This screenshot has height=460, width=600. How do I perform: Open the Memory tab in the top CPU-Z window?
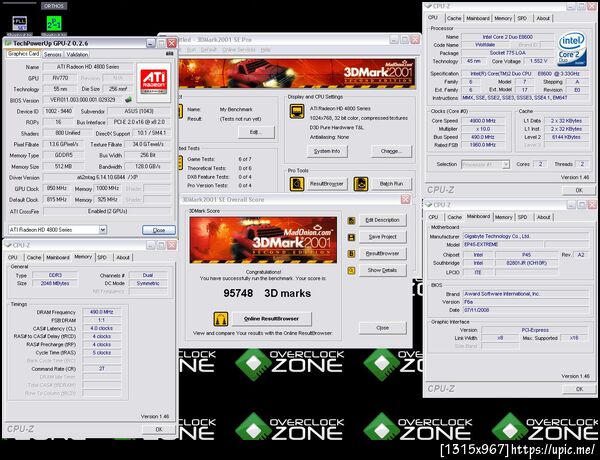click(503, 18)
